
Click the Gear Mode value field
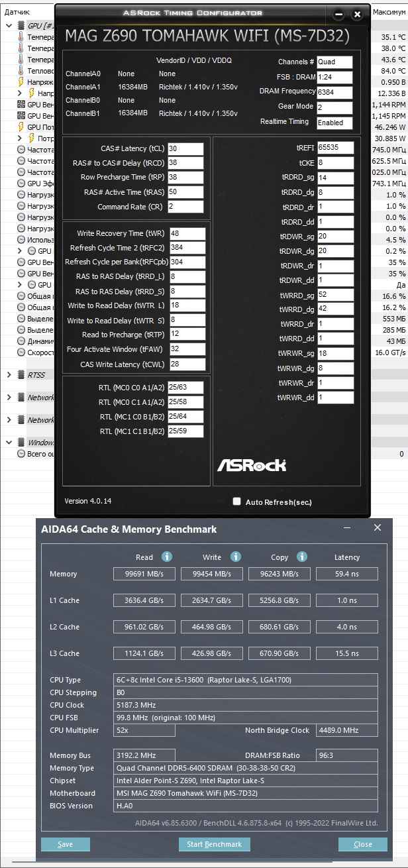(x=334, y=107)
